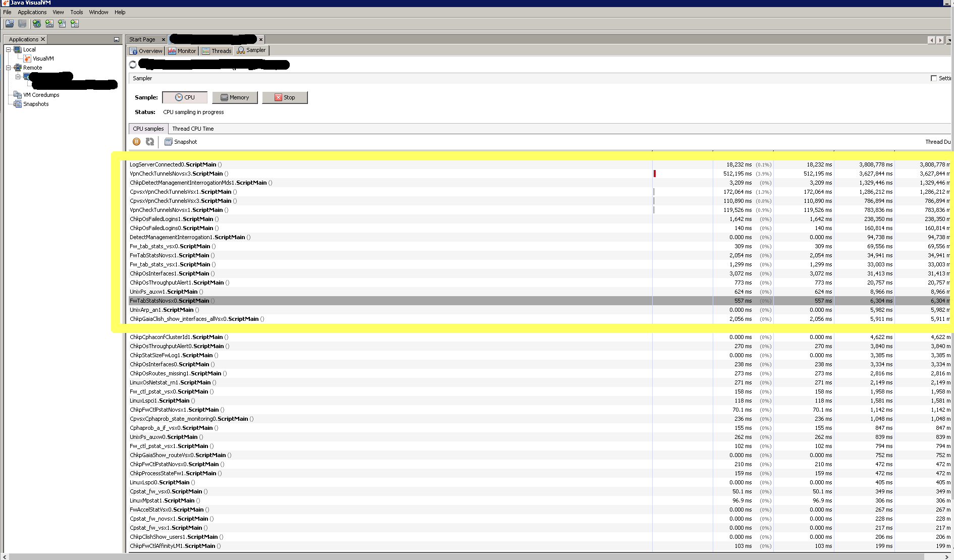
Task: Click the Add Remote Host toolbar icon
Action: point(37,24)
